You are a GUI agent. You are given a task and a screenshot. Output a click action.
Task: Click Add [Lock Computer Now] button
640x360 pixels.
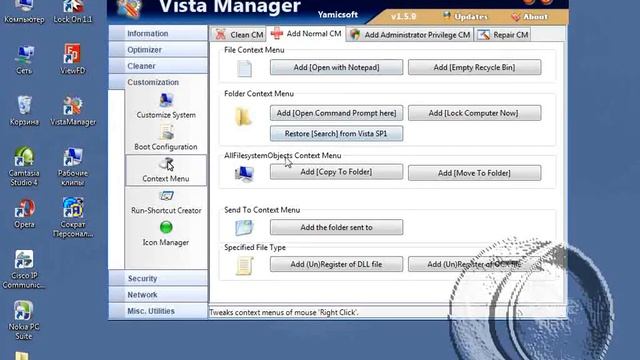[x=474, y=113]
